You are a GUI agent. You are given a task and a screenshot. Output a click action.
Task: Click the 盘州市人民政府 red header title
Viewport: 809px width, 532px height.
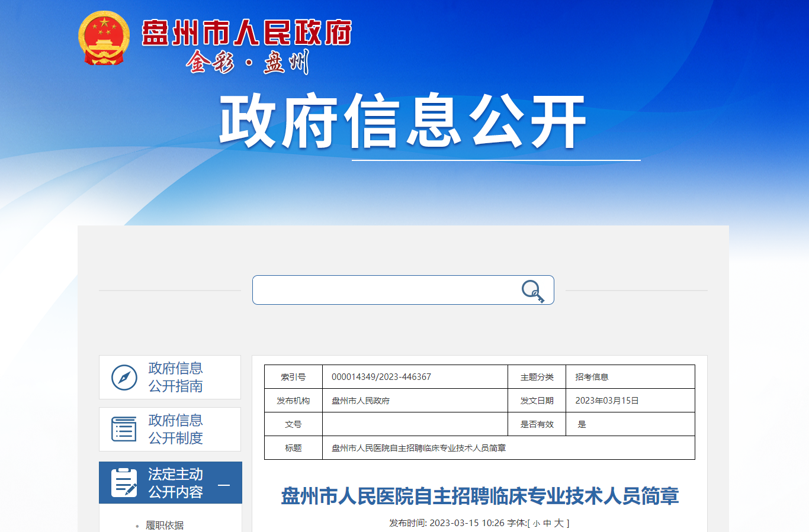[246, 33]
